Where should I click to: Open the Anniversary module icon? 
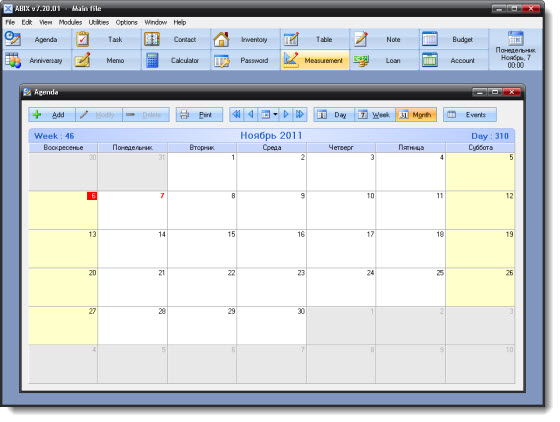click(x=13, y=60)
